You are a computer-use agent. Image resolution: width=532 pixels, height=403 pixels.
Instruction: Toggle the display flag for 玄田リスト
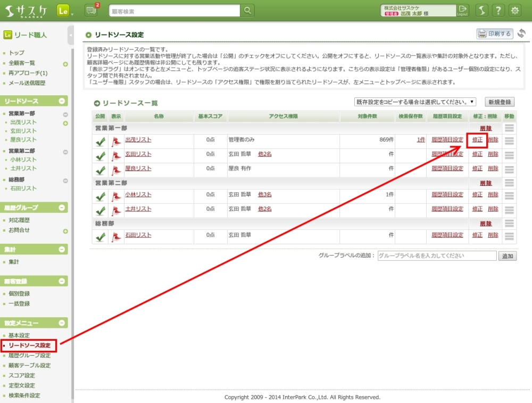pos(116,155)
